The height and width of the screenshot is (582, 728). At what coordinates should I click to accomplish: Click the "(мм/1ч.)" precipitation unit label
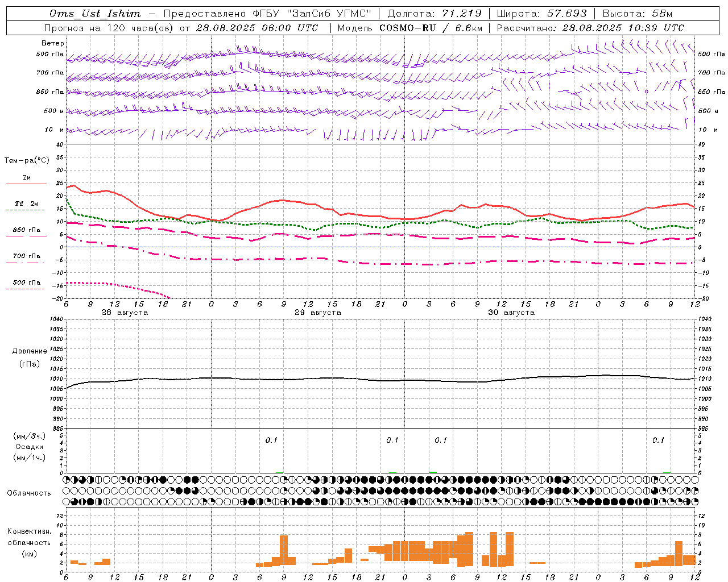[30, 458]
